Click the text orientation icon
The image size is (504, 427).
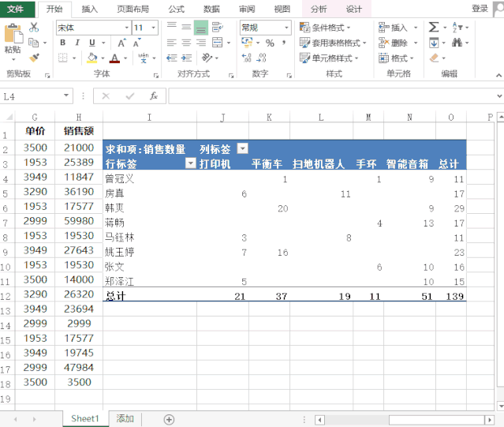point(207,58)
